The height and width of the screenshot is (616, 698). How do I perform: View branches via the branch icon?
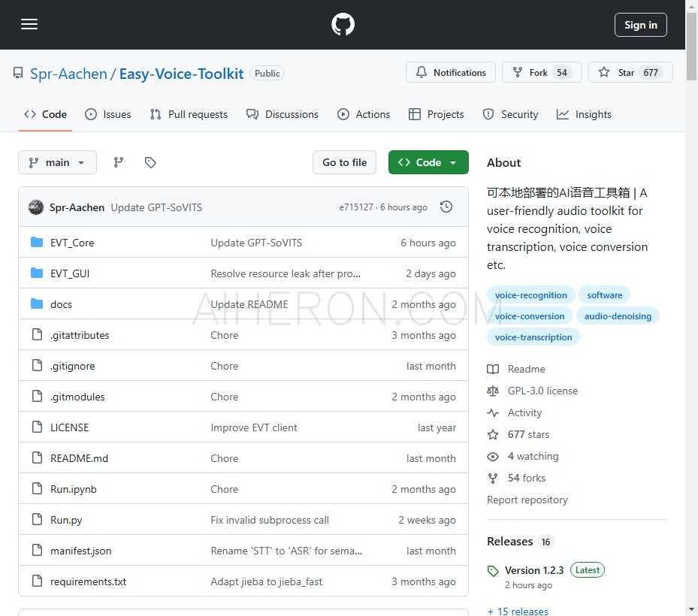119,162
